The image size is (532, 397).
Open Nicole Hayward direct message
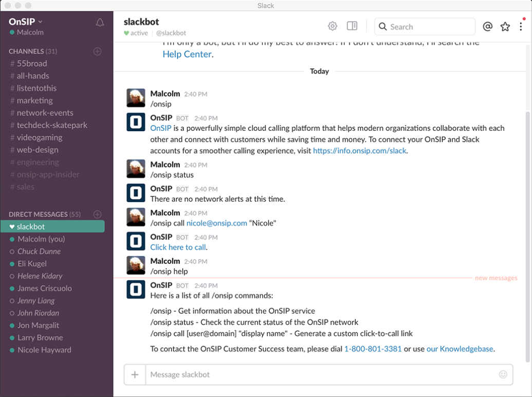[44, 350]
